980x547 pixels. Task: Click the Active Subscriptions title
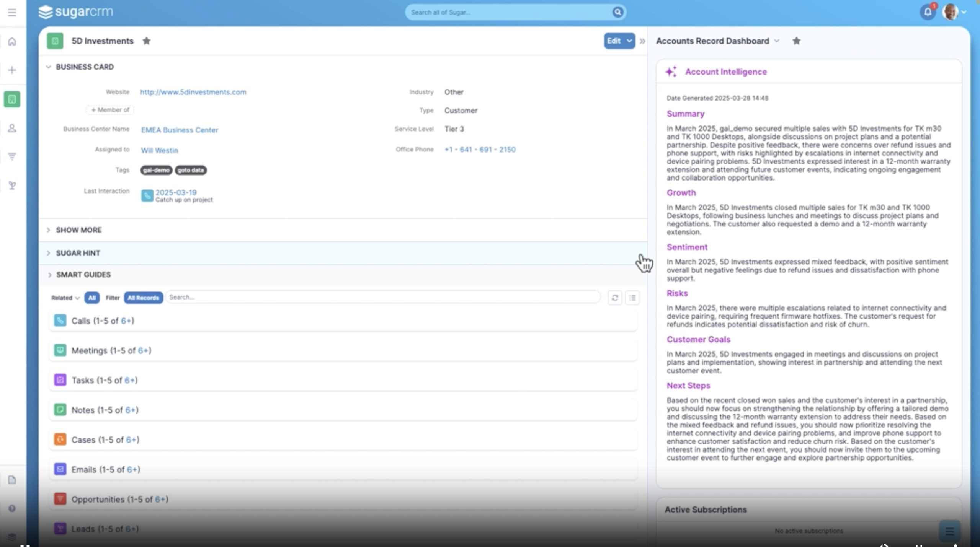(x=706, y=510)
